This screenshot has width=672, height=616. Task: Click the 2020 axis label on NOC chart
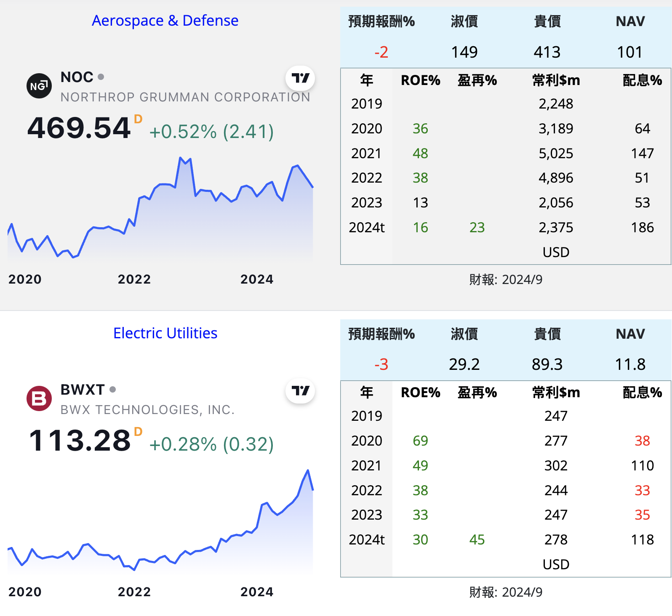pyautogui.click(x=25, y=279)
